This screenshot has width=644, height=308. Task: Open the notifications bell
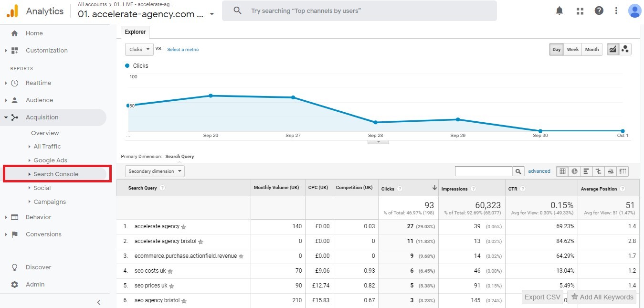(x=560, y=11)
